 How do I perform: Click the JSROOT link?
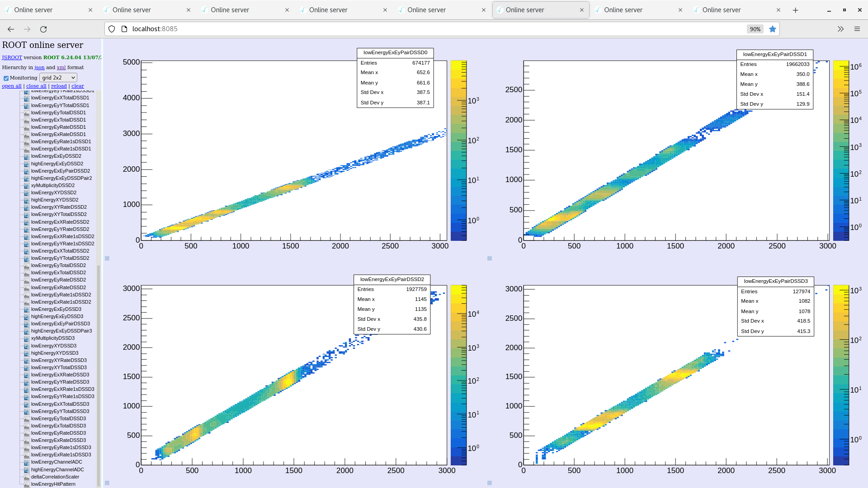pyautogui.click(x=12, y=57)
